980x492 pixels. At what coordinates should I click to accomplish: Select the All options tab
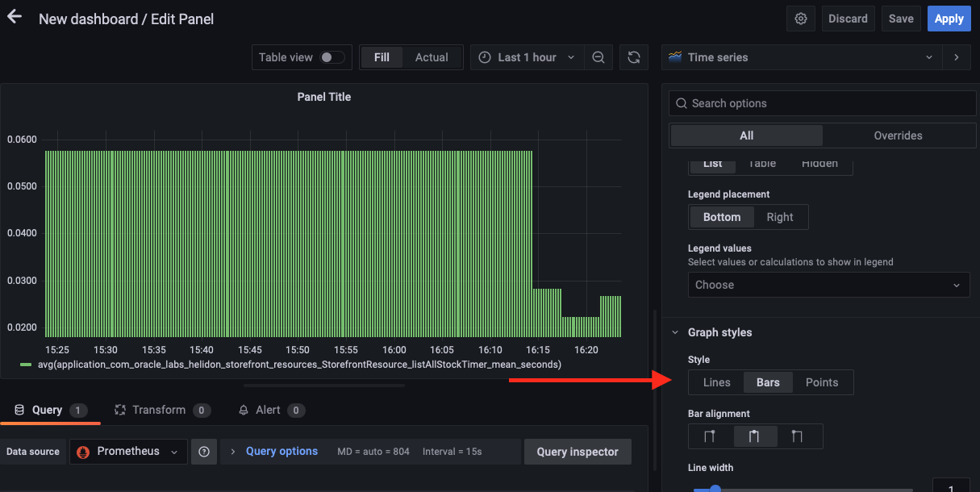(x=747, y=136)
